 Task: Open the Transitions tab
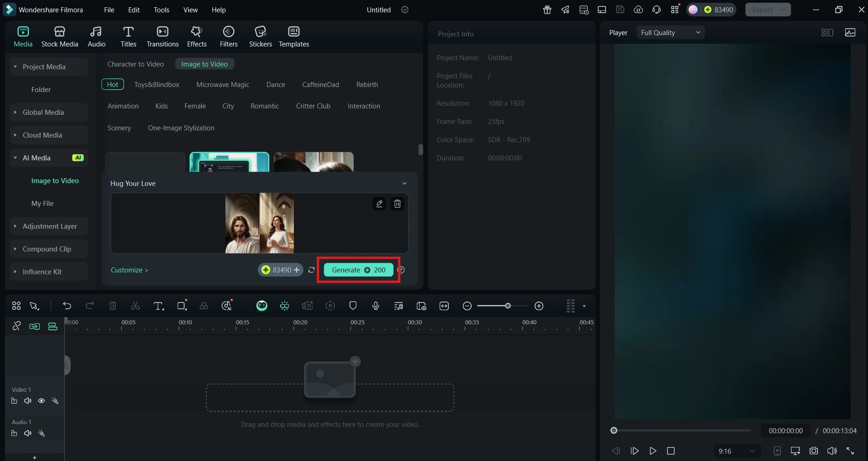pyautogui.click(x=163, y=37)
